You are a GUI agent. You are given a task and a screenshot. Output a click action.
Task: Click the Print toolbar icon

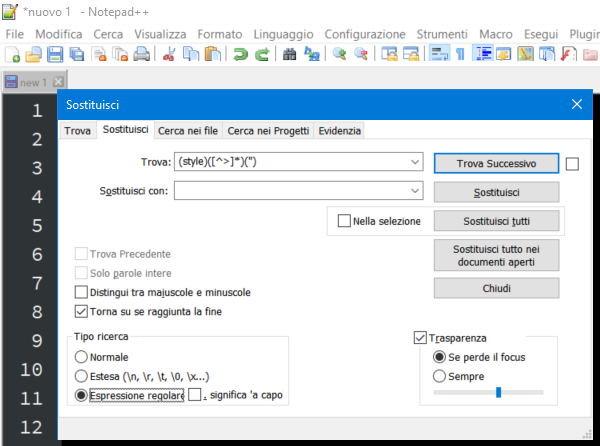[141, 54]
